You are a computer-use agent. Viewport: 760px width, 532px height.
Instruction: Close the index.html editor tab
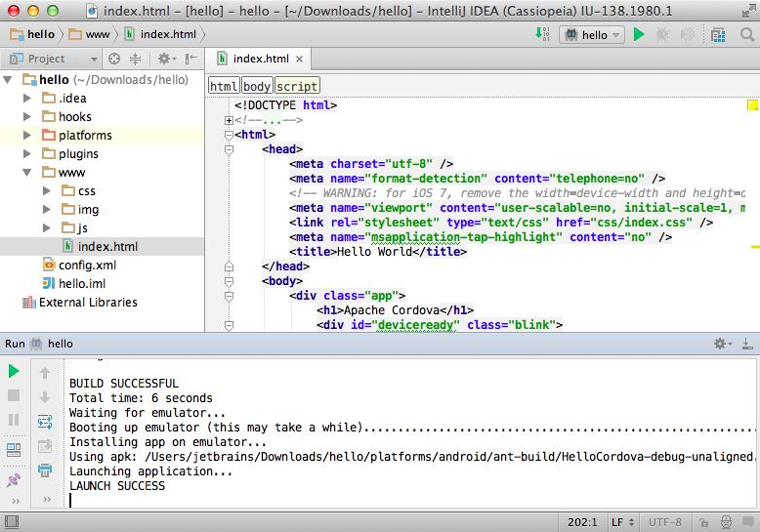pyautogui.click(x=300, y=60)
